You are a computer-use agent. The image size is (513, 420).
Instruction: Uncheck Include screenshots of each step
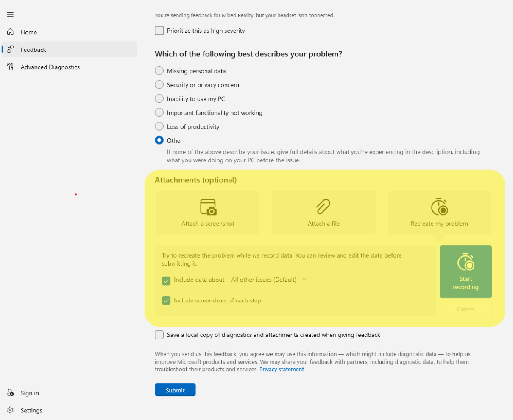point(166,300)
